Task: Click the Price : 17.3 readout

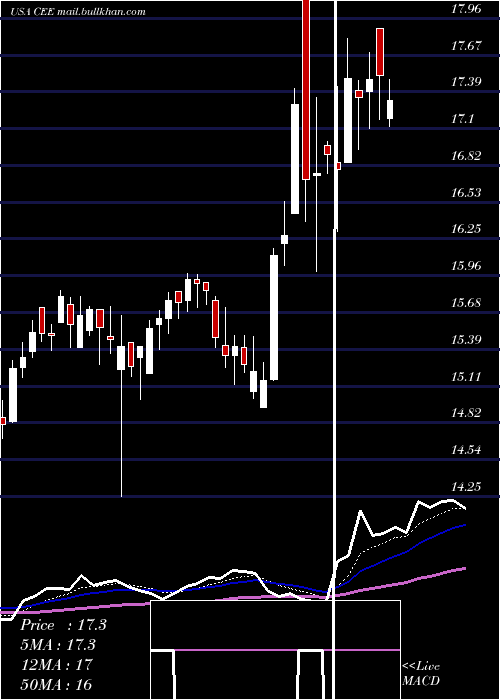Action: coord(63,625)
